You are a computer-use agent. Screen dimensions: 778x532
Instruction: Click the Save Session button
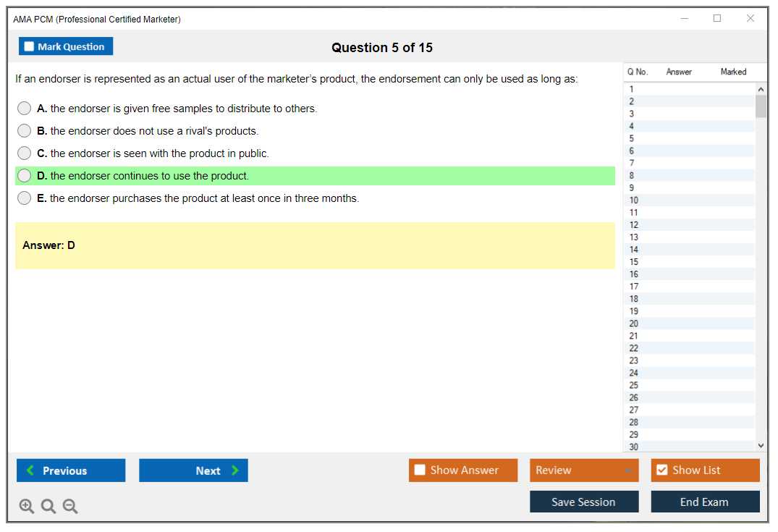click(584, 502)
